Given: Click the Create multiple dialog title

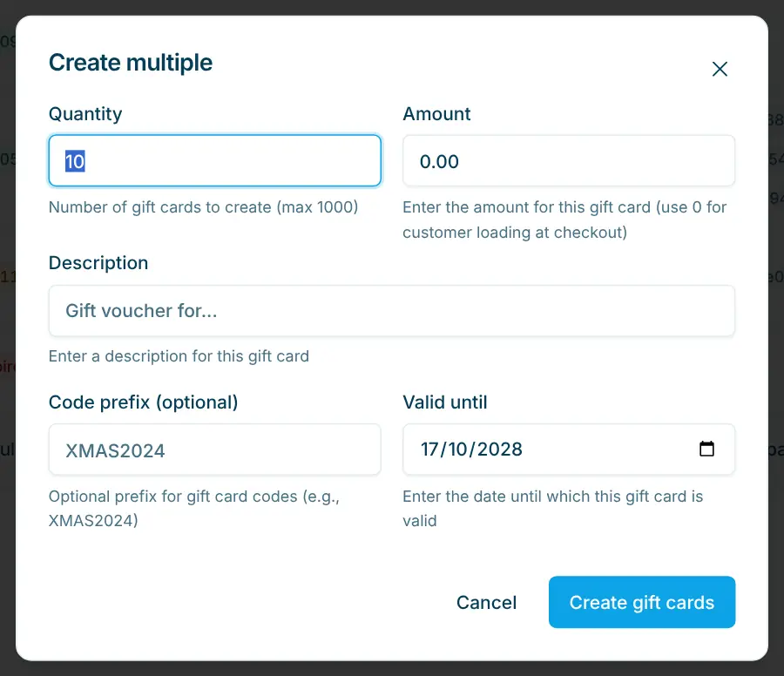Looking at the screenshot, I should pyautogui.click(x=131, y=63).
